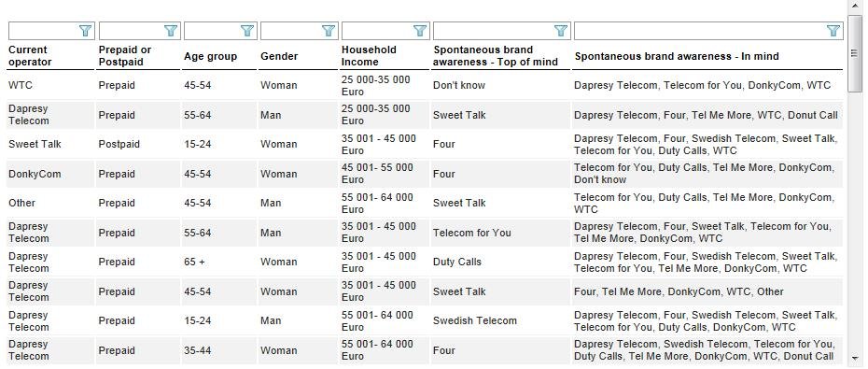Image resolution: width=868 pixels, height=369 pixels.
Task: Select the Spontaneous brand awareness - In mind header
Action: click(677, 56)
